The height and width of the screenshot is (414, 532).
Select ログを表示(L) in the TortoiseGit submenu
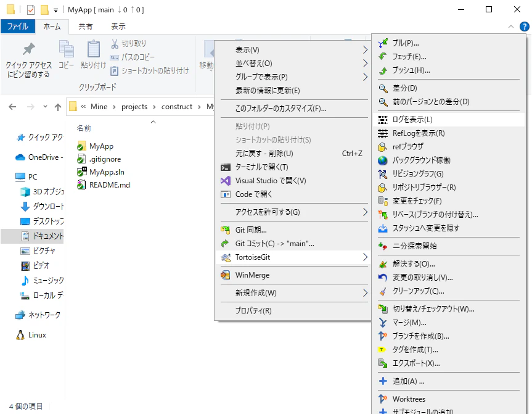(x=448, y=120)
